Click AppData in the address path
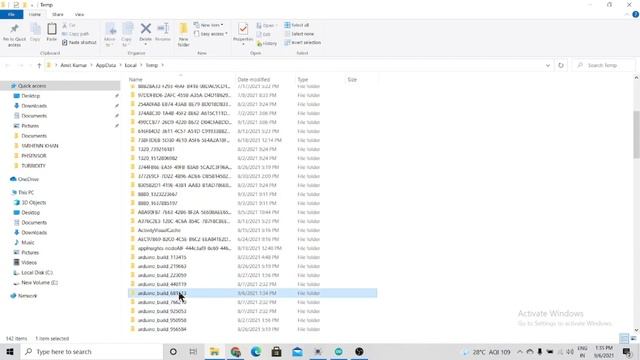640x360 pixels. tap(106, 65)
